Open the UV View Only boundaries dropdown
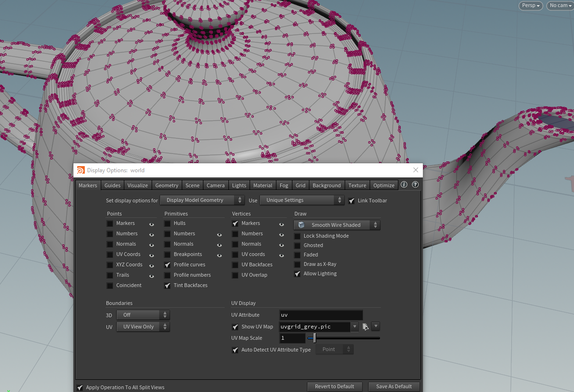 (143, 327)
